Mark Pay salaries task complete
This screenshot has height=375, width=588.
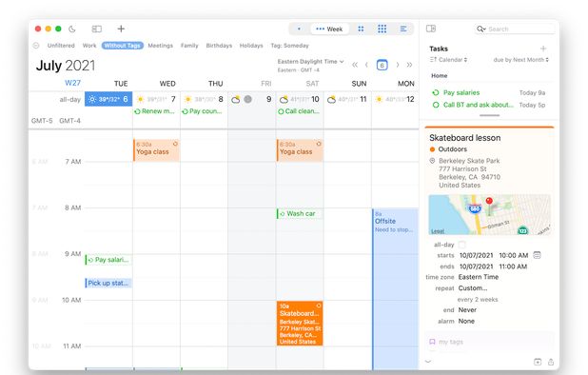coord(436,92)
